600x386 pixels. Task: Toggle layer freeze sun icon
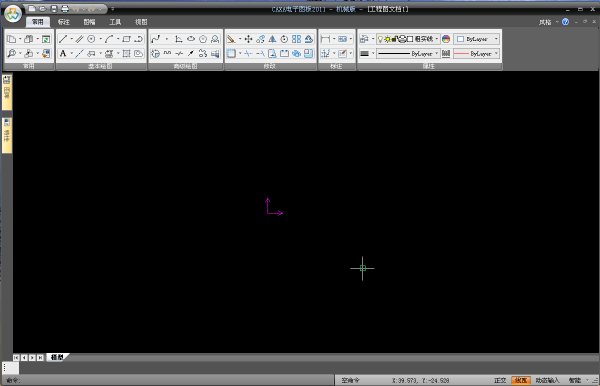click(x=387, y=39)
